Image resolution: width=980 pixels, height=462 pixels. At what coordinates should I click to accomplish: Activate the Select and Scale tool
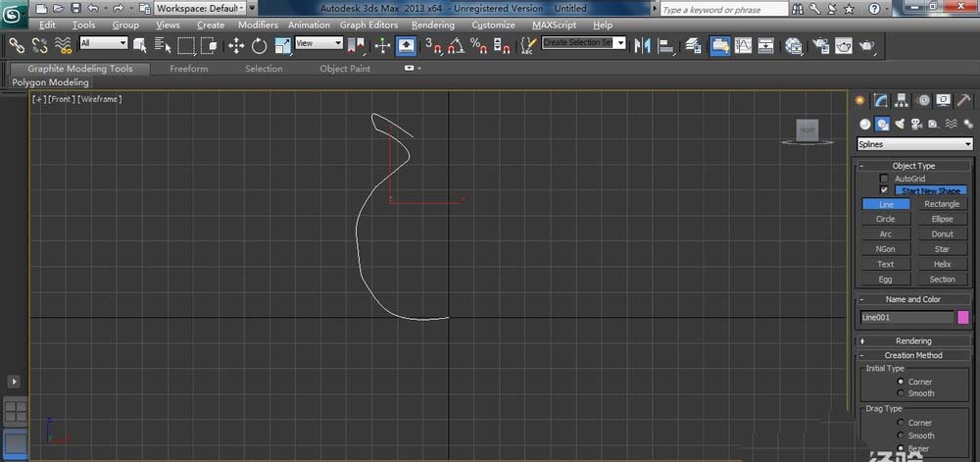click(x=282, y=45)
